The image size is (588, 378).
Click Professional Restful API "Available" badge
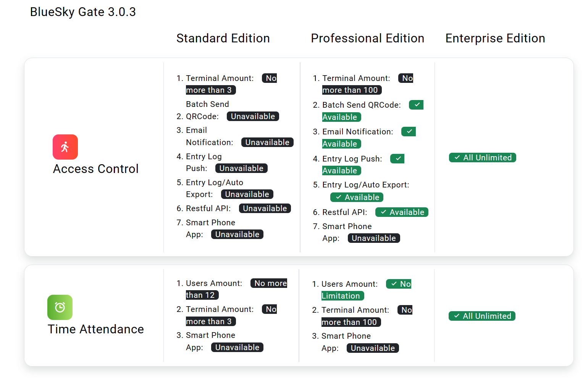coord(402,212)
